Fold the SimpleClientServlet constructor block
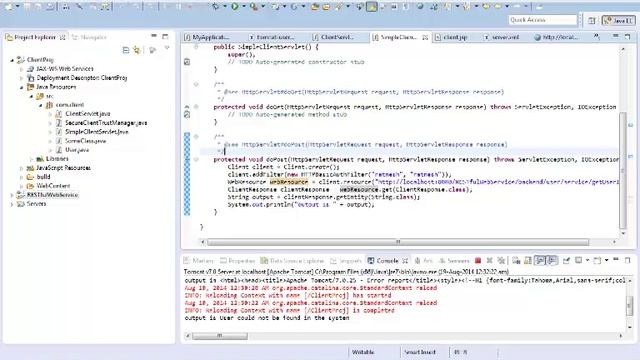This screenshot has width=640, height=360. coord(196,47)
